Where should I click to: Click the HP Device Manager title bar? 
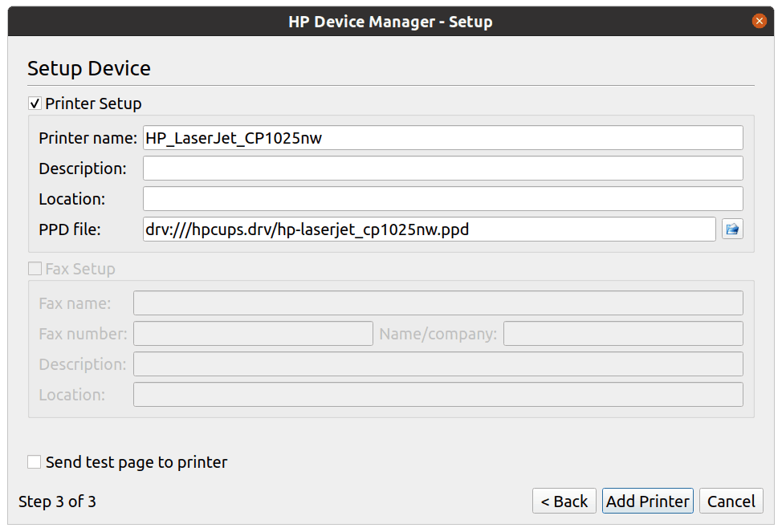click(x=390, y=22)
